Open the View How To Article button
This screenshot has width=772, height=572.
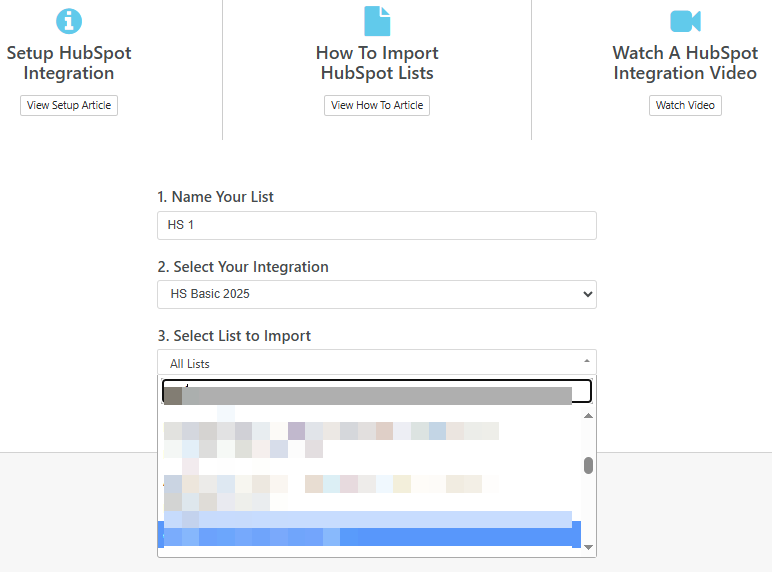[x=377, y=105]
